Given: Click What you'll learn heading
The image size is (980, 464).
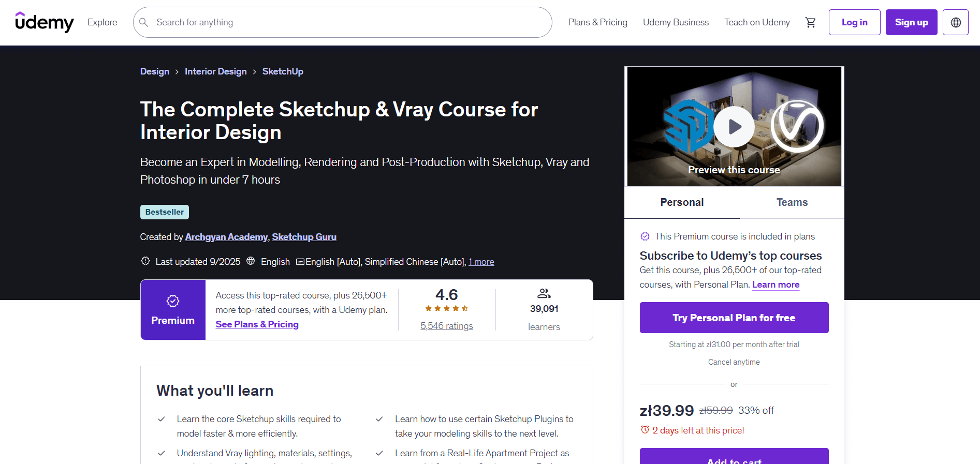Looking at the screenshot, I should (x=215, y=391).
